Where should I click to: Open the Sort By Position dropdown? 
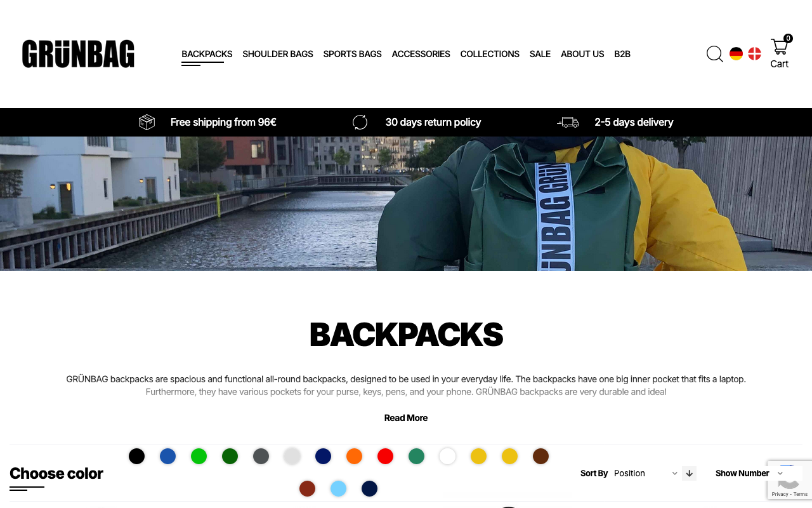click(646, 473)
